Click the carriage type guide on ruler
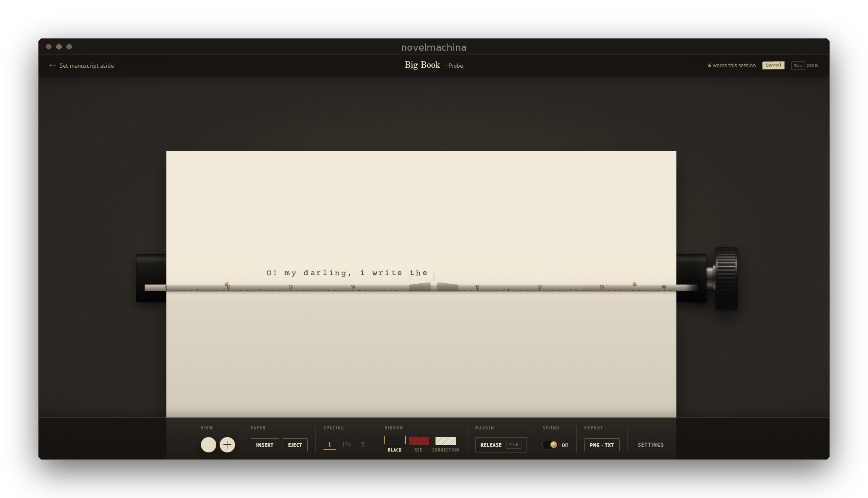Image resolution: width=868 pixels, height=498 pixels. click(434, 286)
